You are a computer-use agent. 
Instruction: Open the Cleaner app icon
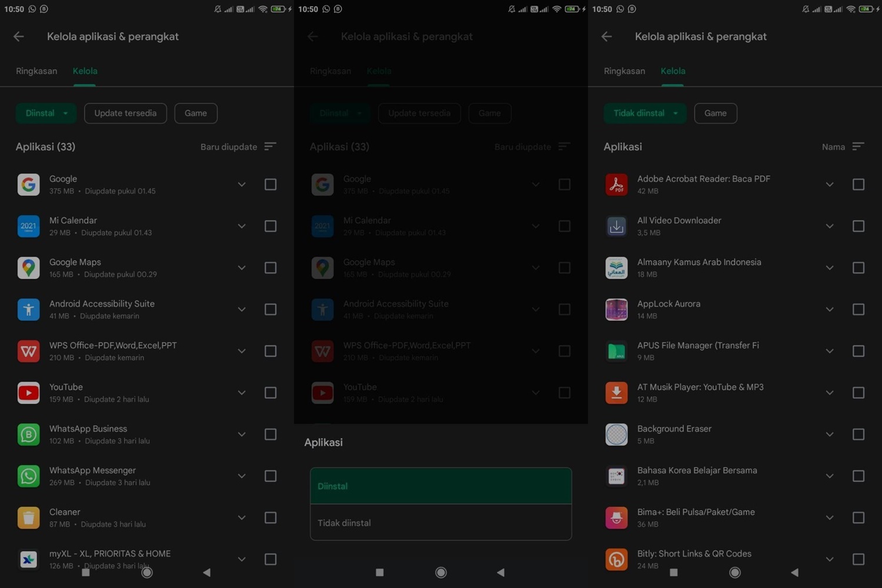(28, 518)
